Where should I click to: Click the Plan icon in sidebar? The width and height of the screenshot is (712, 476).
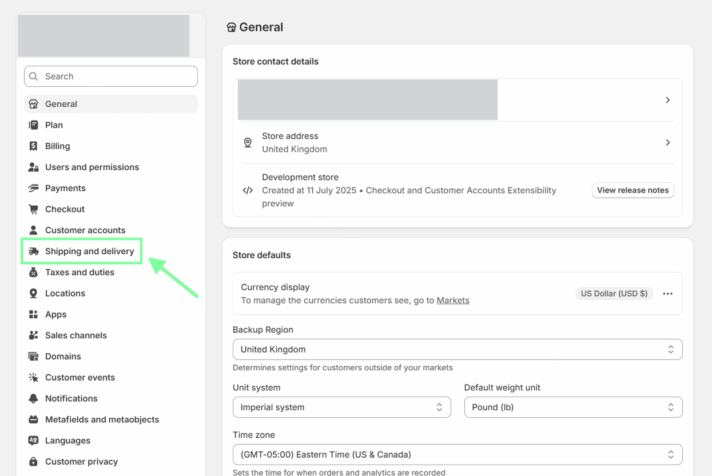[x=33, y=125]
